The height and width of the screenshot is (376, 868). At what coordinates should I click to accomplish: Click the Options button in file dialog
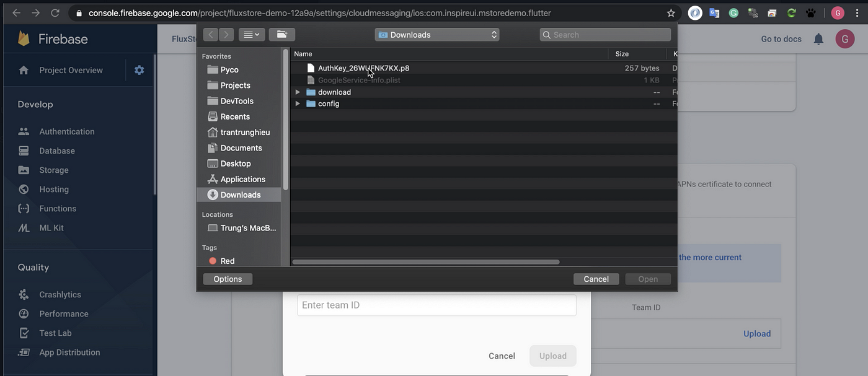228,279
